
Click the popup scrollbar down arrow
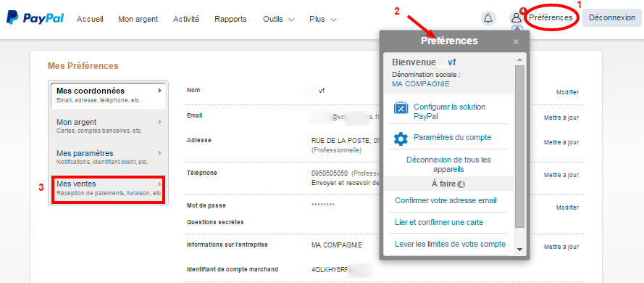(519, 250)
